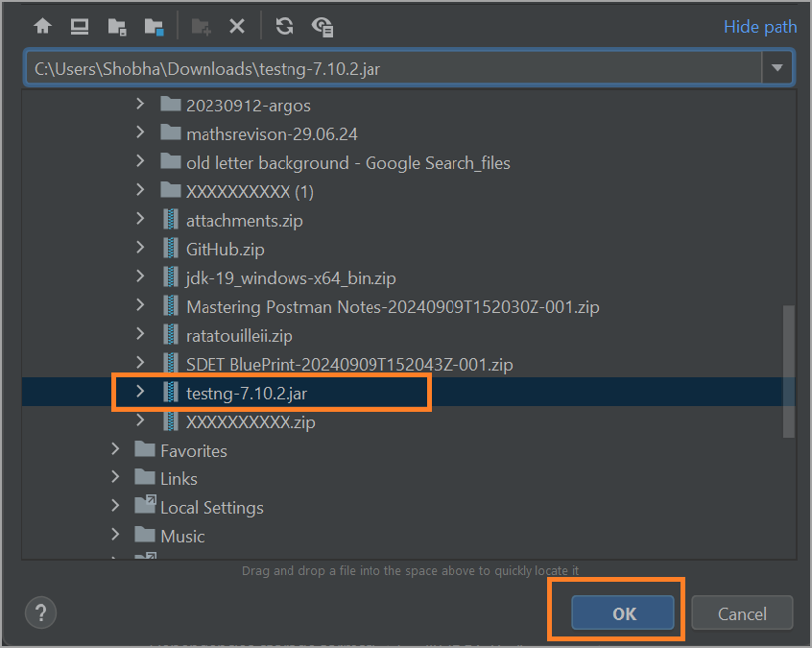Select the Home directory icon

pyautogui.click(x=42, y=26)
